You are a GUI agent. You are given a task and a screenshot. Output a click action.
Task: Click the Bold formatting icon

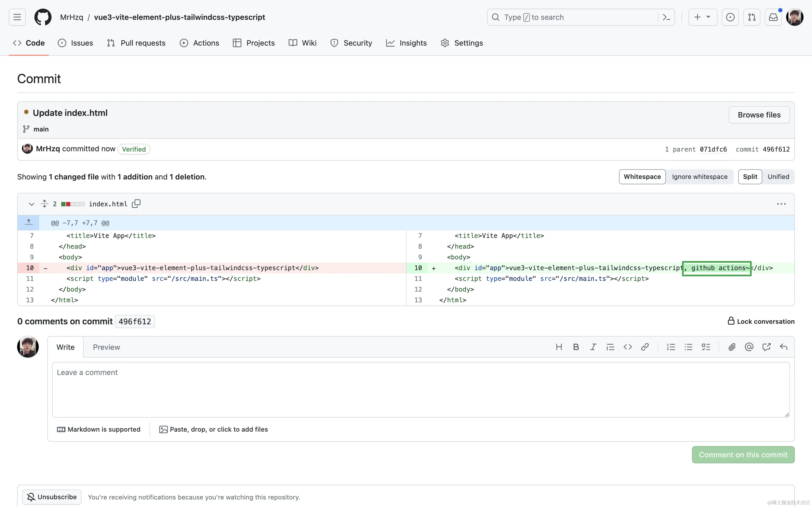click(x=576, y=347)
